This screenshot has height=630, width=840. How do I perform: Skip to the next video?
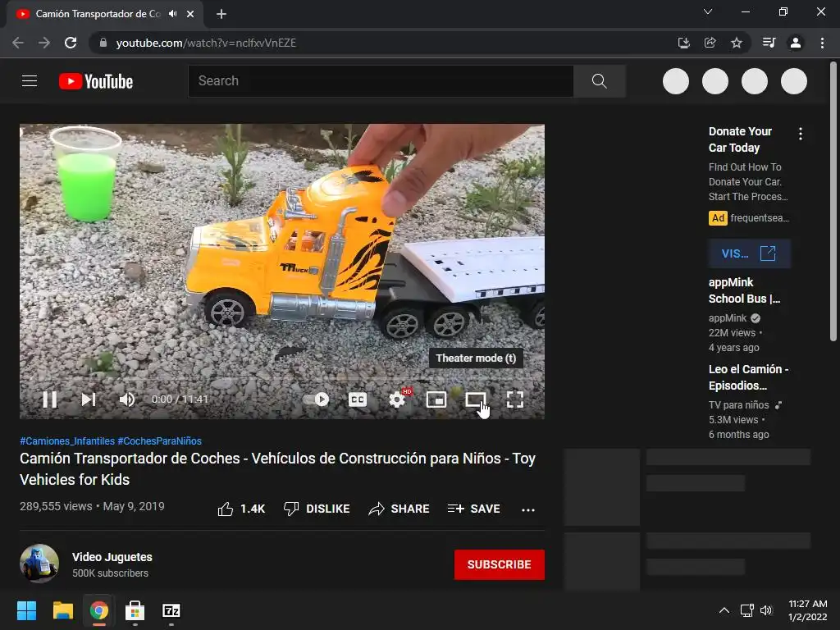click(x=89, y=399)
